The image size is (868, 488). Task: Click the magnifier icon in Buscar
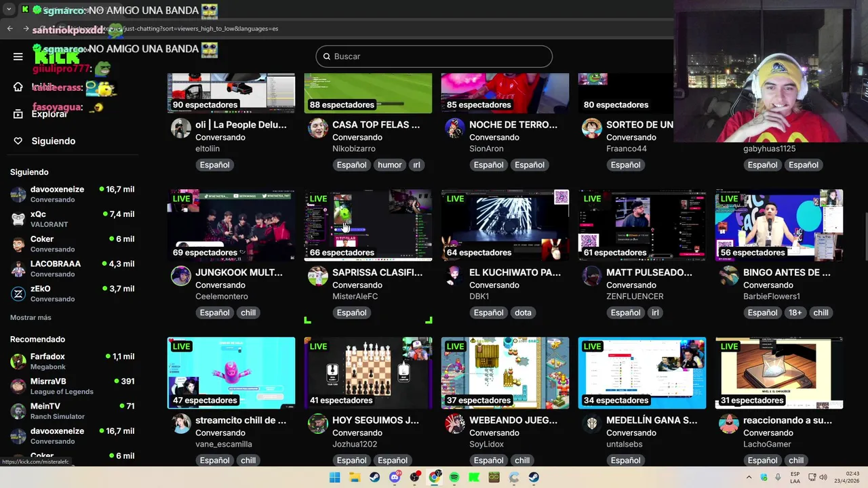point(327,56)
